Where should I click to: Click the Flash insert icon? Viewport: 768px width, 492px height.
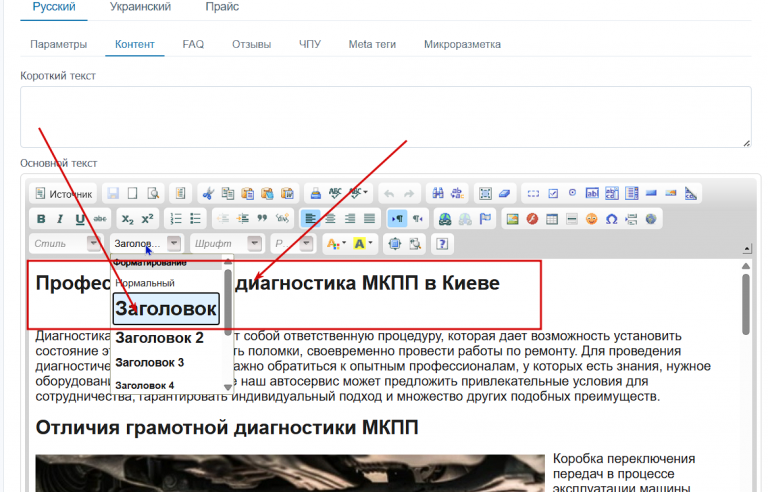click(x=532, y=219)
